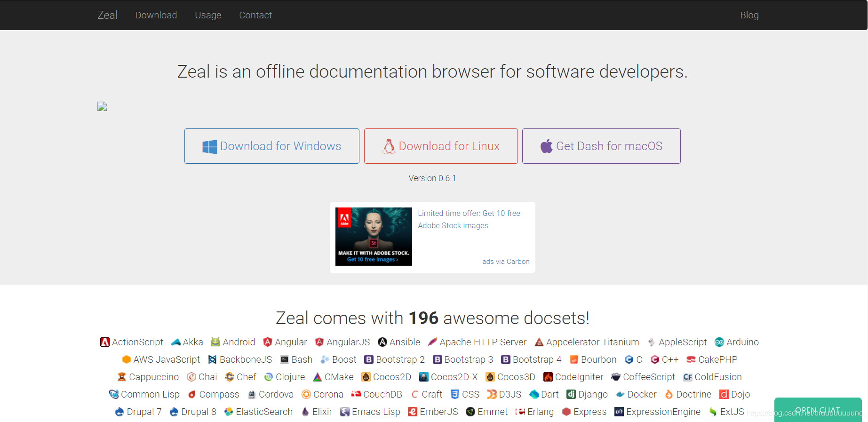Click the Clojure docset name

290,377
